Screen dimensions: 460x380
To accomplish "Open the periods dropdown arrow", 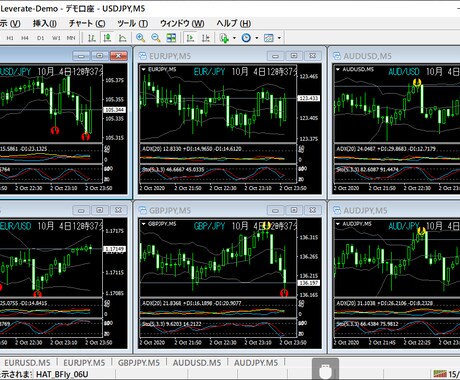I will tap(257, 38).
